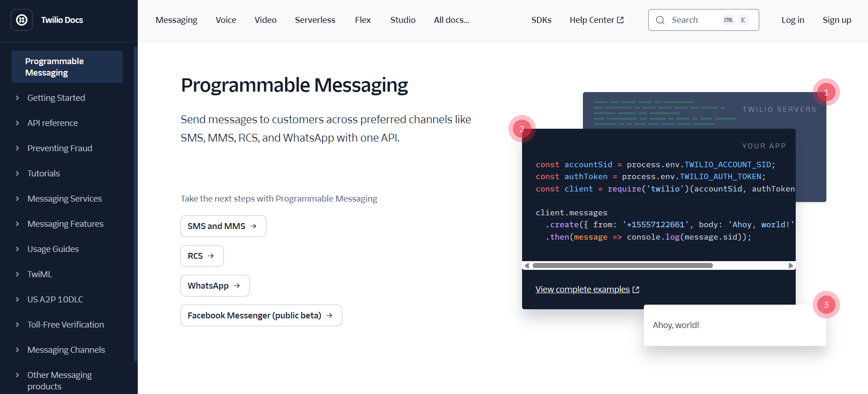Open API reference sidebar item
The image size is (868, 394).
[x=53, y=123]
